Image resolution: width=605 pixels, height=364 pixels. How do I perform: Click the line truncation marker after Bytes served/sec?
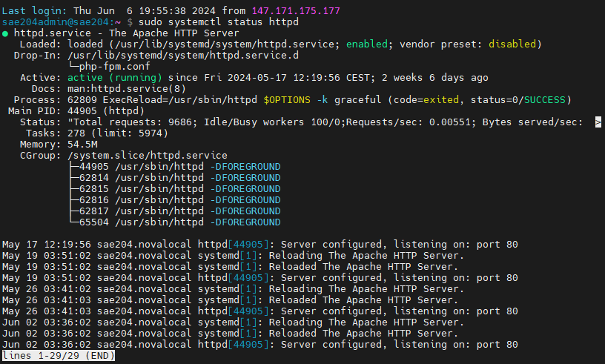click(x=598, y=122)
